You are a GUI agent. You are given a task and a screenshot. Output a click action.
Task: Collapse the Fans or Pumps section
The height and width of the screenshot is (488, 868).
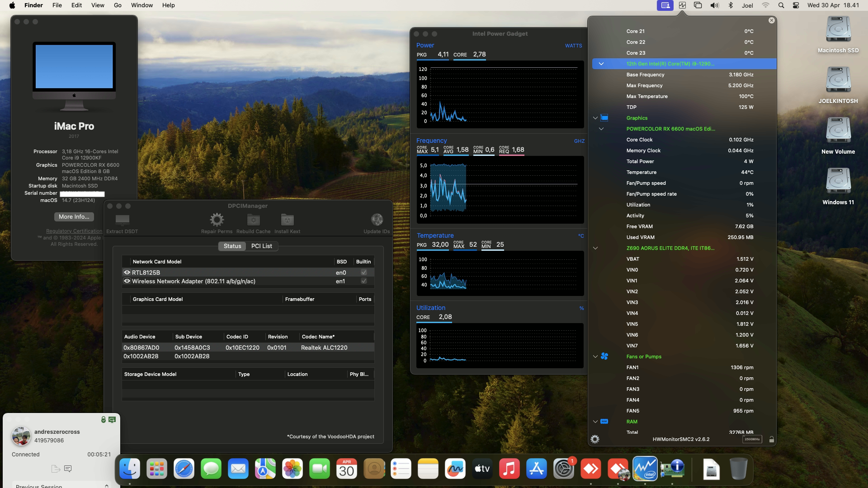coord(595,357)
